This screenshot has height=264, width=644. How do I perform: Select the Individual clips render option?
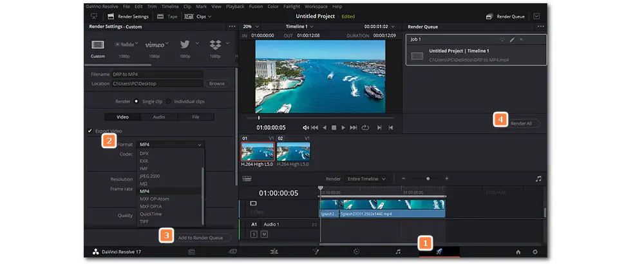pos(169,101)
